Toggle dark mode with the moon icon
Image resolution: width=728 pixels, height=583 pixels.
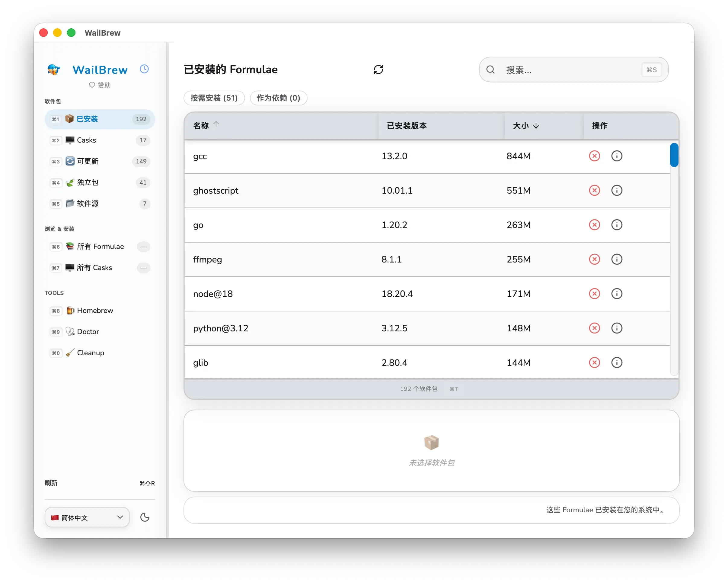tap(145, 517)
